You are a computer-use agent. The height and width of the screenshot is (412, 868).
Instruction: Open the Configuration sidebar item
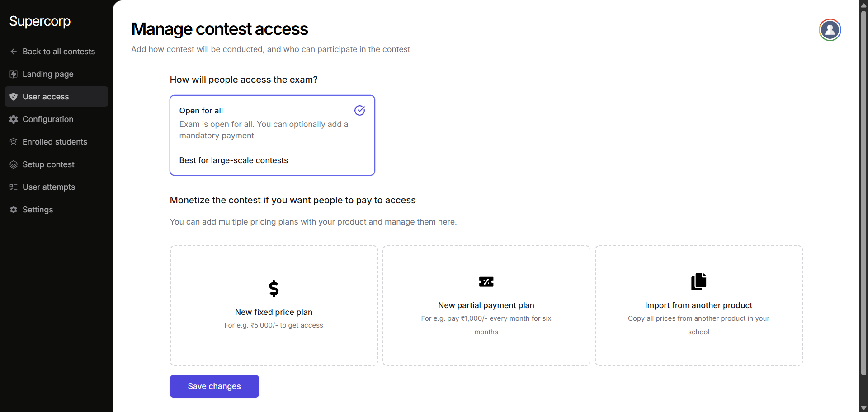click(x=48, y=119)
